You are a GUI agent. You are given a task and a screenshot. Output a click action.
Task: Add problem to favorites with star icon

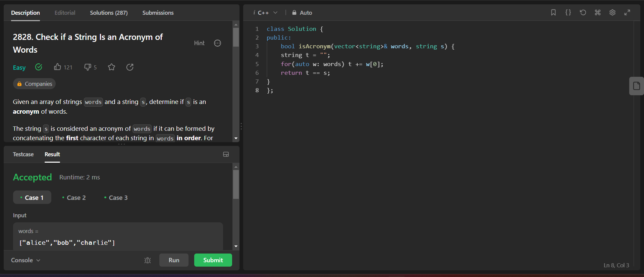pos(112,67)
